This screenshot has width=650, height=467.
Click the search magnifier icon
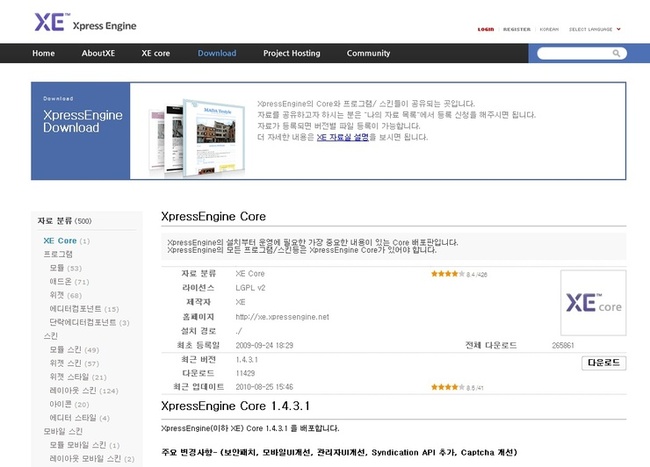pos(616,53)
